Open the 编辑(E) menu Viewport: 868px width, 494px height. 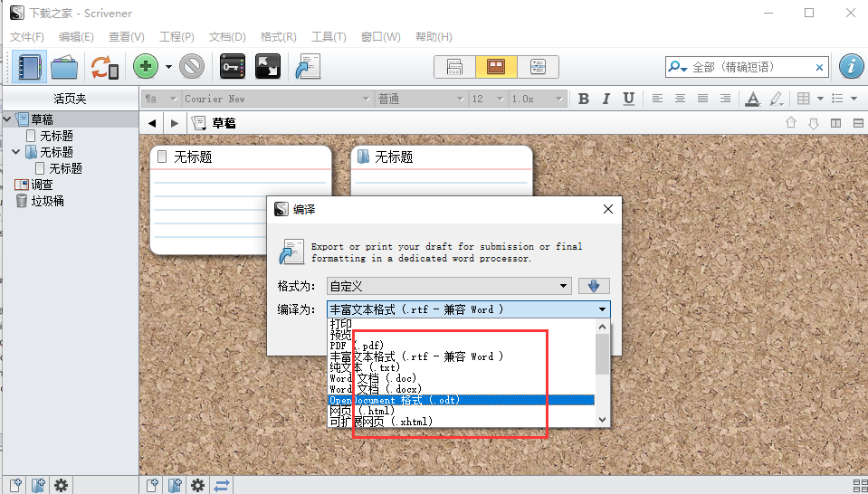click(x=76, y=37)
